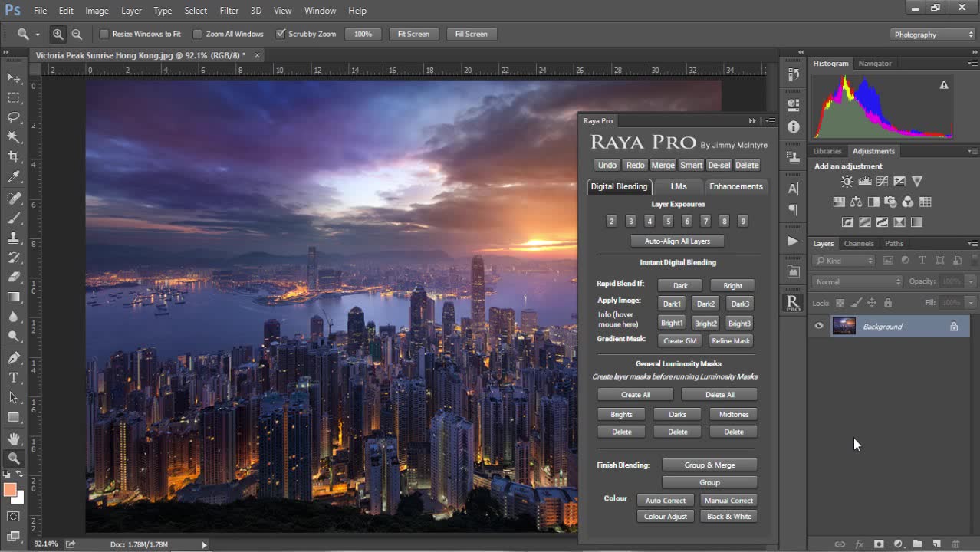Open the Actions panel play icon
This screenshot has height=552, width=980.
pyautogui.click(x=794, y=241)
